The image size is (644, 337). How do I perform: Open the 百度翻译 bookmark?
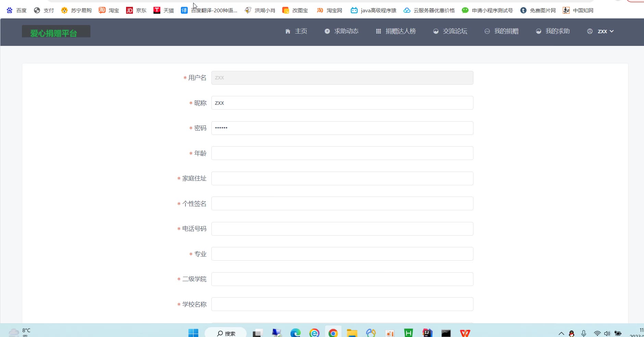click(209, 10)
